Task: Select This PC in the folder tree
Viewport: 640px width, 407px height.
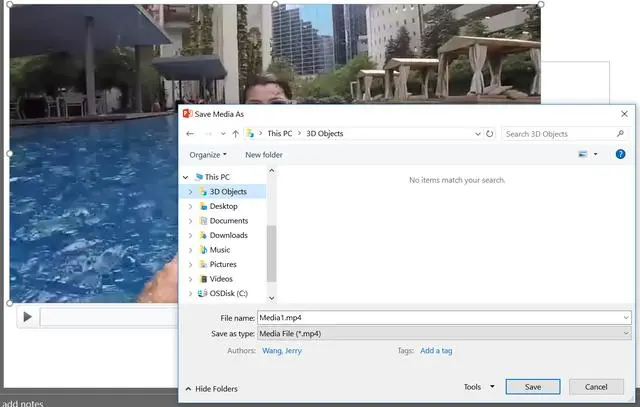Action: tap(217, 177)
